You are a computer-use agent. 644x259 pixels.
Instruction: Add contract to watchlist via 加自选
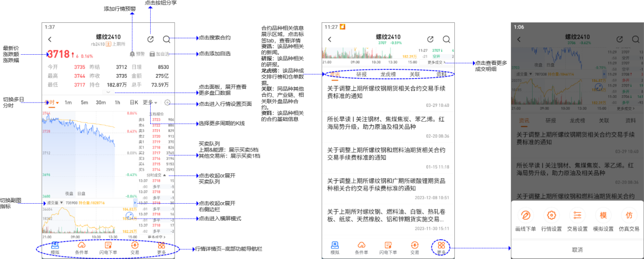tap(160, 54)
